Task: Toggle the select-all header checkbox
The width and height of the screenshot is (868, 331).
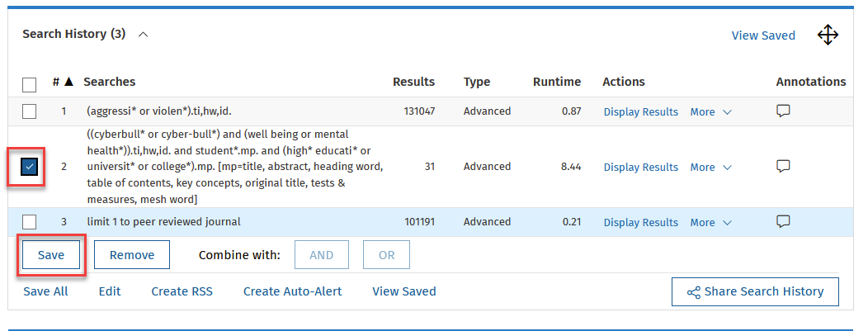Action: pos(30,84)
